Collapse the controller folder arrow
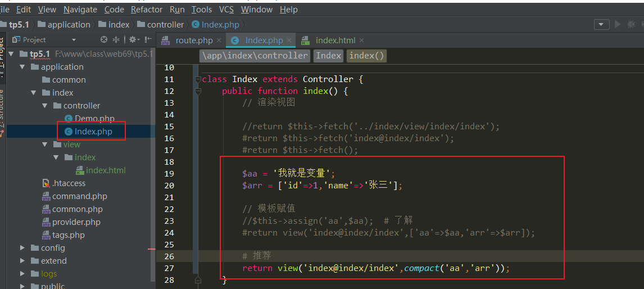This screenshot has width=644, height=289. point(45,106)
